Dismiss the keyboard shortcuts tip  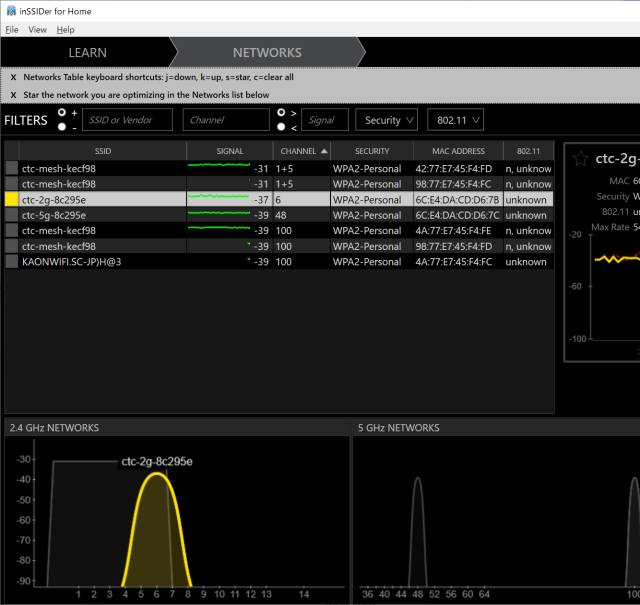(13, 77)
